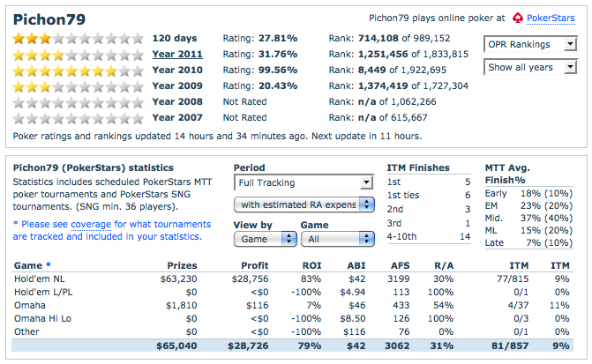Click the Year 2010 star rating row
Image resolution: width=592 pixels, height=364 pixels.
[x=79, y=71]
